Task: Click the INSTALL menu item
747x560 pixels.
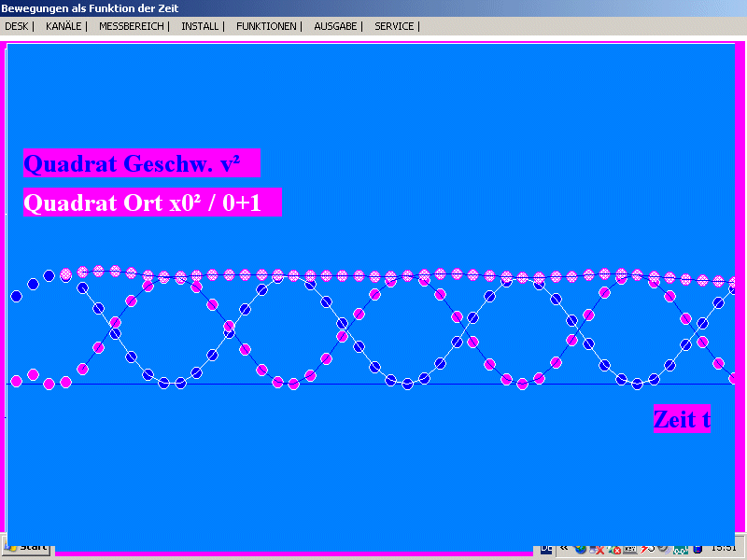Action: pos(200,26)
